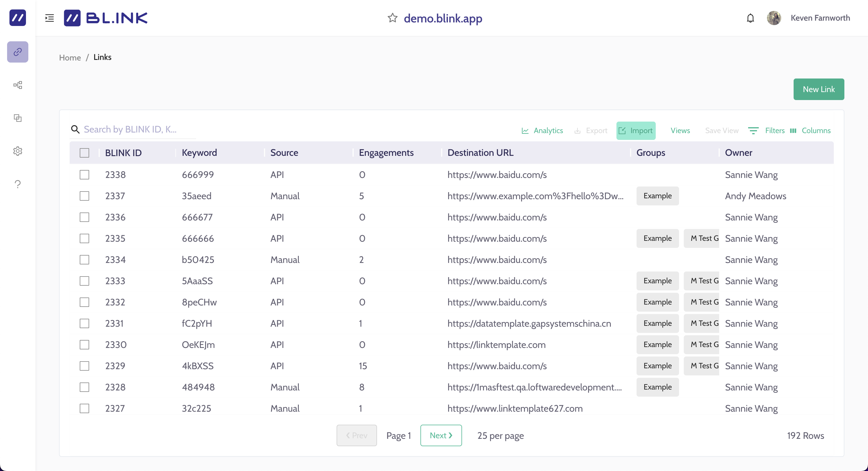Toggle the select-all header checkbox

pyautogui.click(x=84, y=153)
